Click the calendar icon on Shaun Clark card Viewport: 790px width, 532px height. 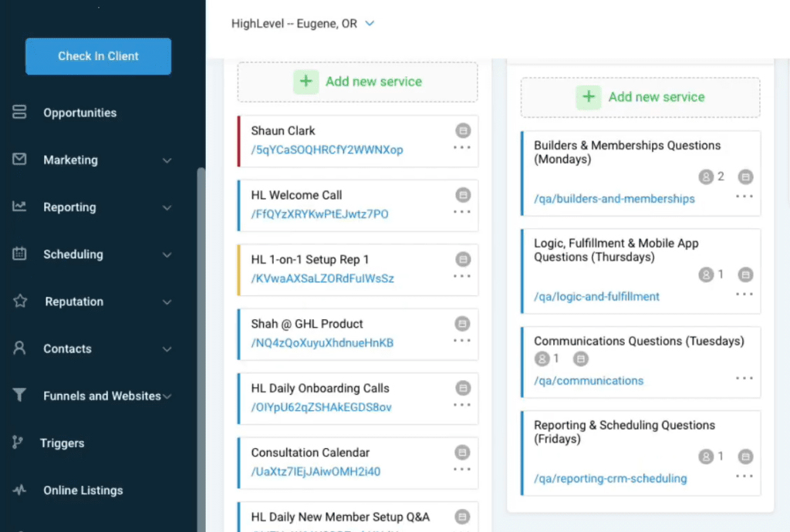462,130
